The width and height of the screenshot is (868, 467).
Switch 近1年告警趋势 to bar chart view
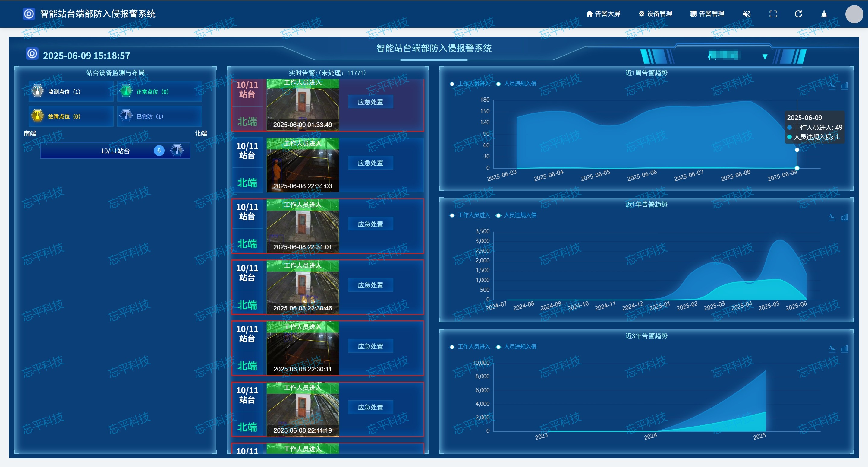tap(845, 217)
